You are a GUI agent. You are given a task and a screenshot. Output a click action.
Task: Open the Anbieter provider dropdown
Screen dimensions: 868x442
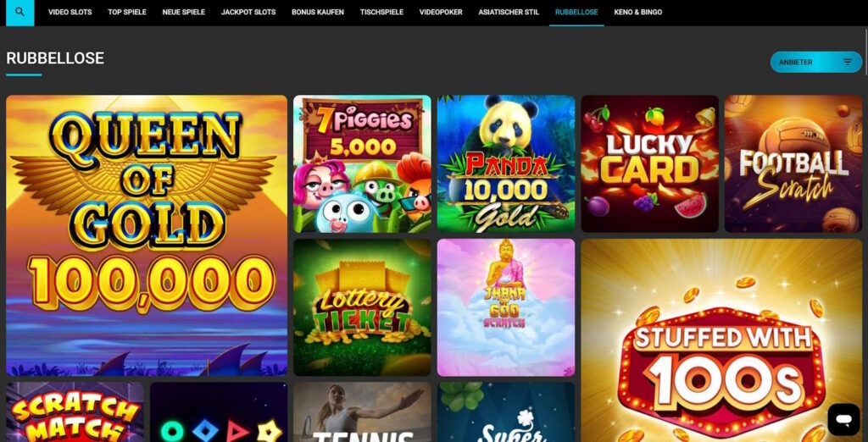816,62
